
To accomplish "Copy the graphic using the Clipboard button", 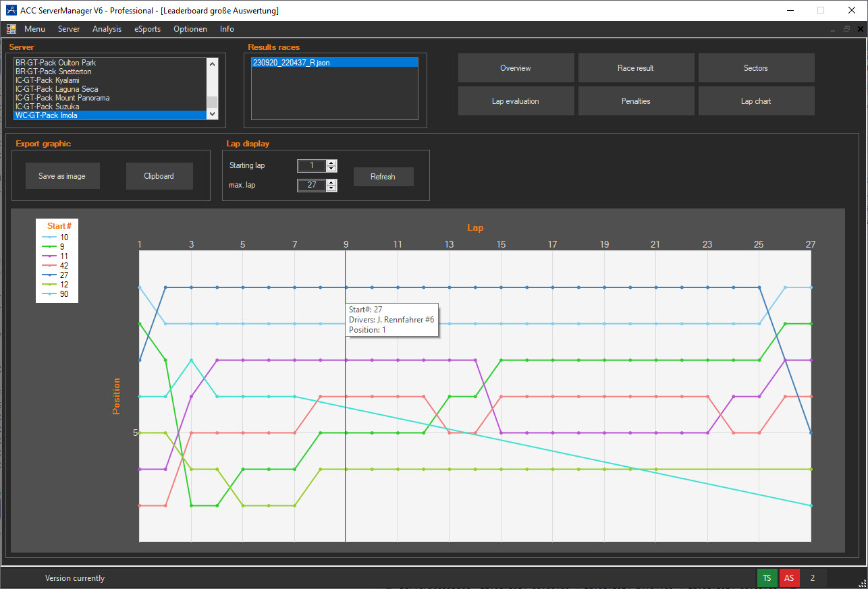I will pos(159,176).
